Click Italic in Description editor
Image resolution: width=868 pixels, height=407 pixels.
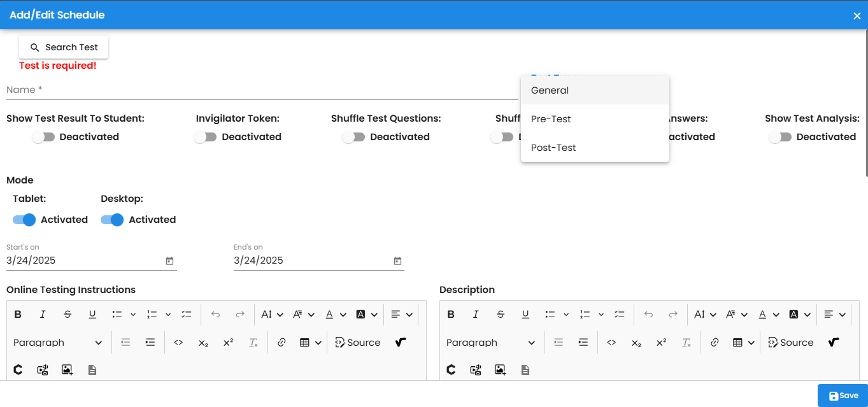476,315
